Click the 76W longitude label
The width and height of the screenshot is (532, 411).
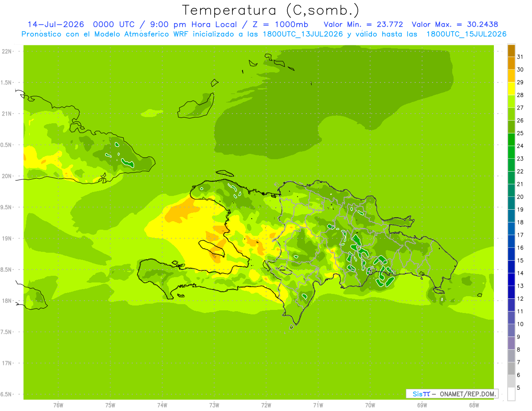[58, 405]
